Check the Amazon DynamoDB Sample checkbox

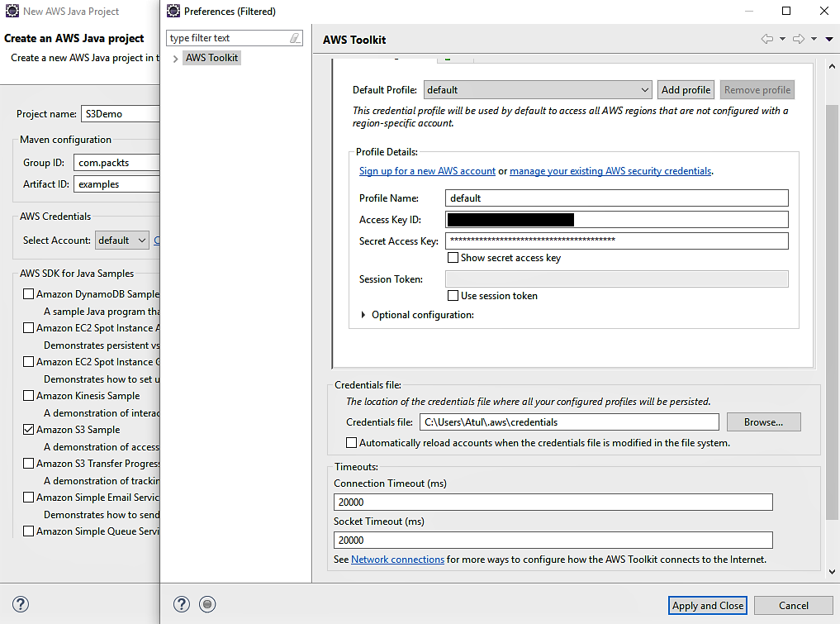tap(28, 293)
